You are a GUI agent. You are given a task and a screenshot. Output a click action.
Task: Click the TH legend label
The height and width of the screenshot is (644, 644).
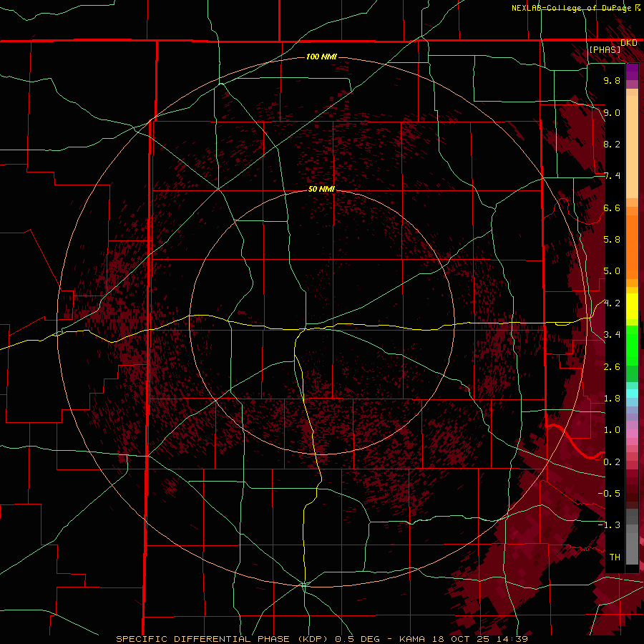615,557
